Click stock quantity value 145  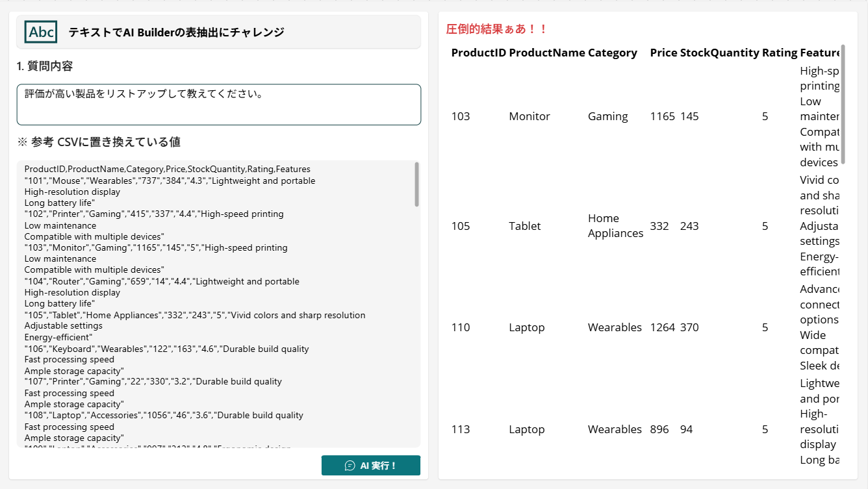click(x=689, y=116)
